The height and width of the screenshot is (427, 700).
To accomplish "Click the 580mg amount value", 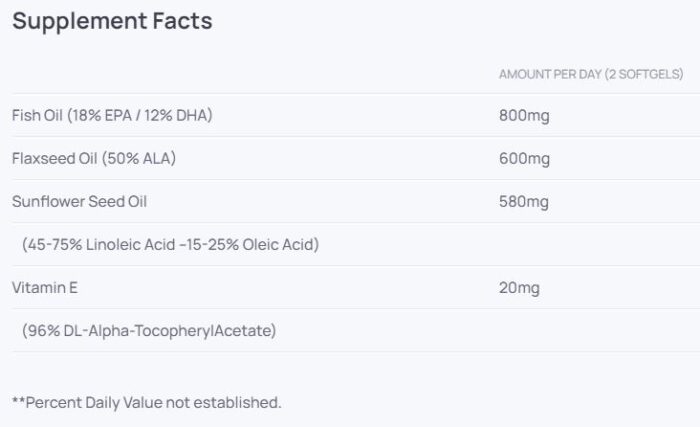I will point(524,201).
